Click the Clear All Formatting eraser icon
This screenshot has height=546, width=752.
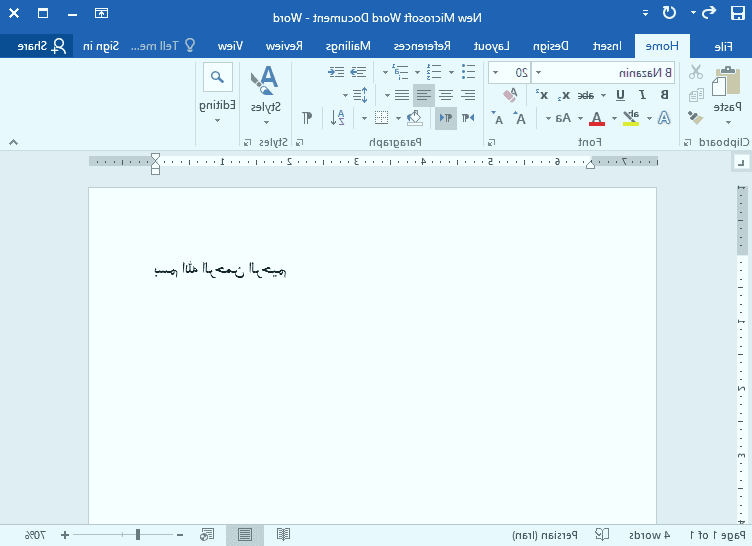[509, 95]
